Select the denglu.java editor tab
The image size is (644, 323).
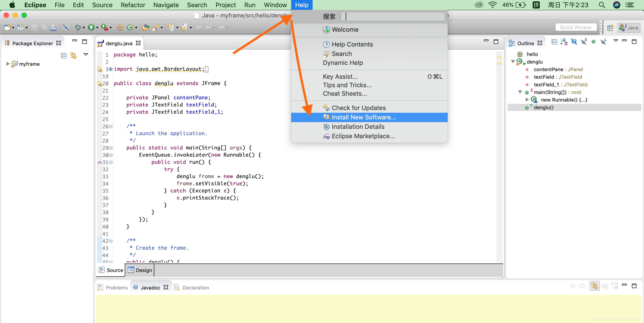click(119, 43)
